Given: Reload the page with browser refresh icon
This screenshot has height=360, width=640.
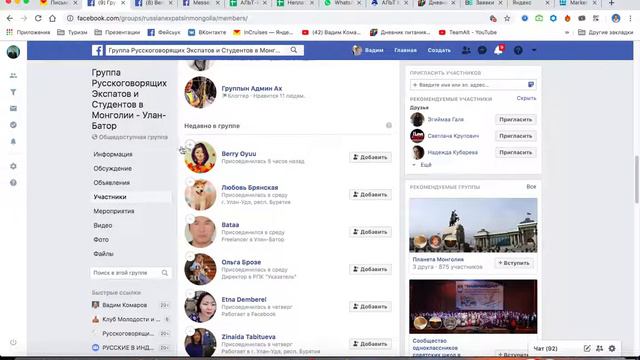Looking at the screenshot, I should coord(38,18).
